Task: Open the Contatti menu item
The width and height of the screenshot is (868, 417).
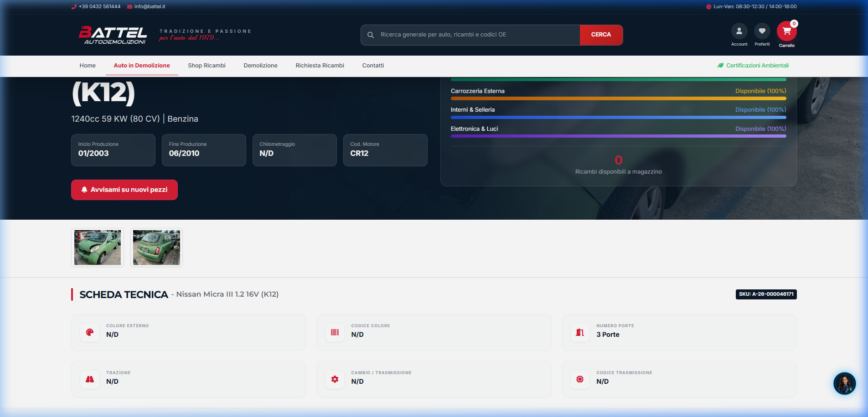Action: point(373,66)
